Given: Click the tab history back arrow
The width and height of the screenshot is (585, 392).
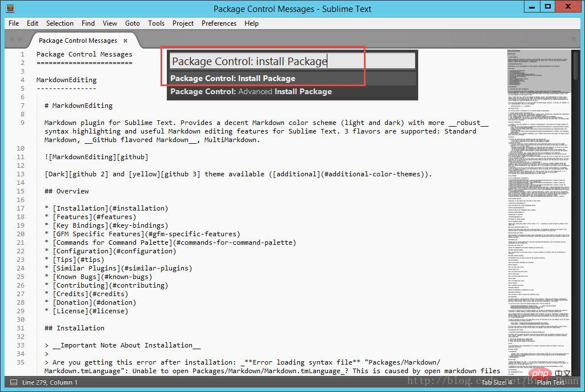Looking at the screenshot, I should [11, 39].
